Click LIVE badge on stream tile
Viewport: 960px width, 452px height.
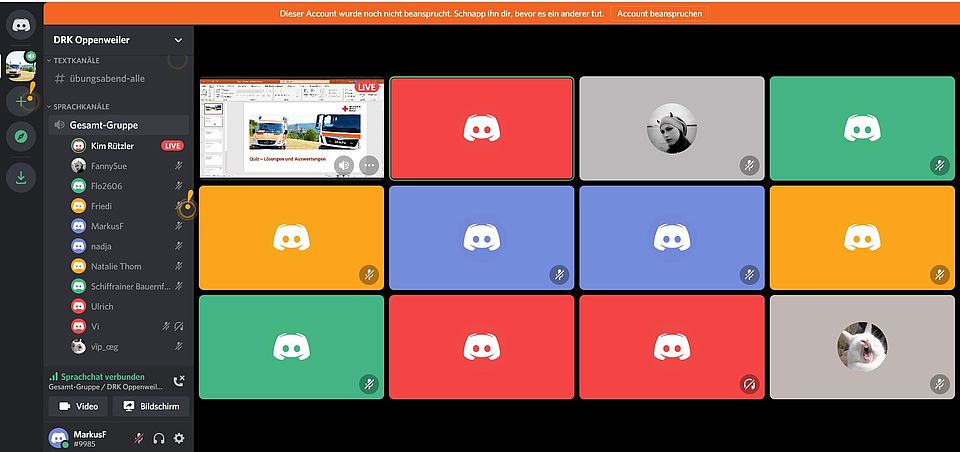coord(367,87)
